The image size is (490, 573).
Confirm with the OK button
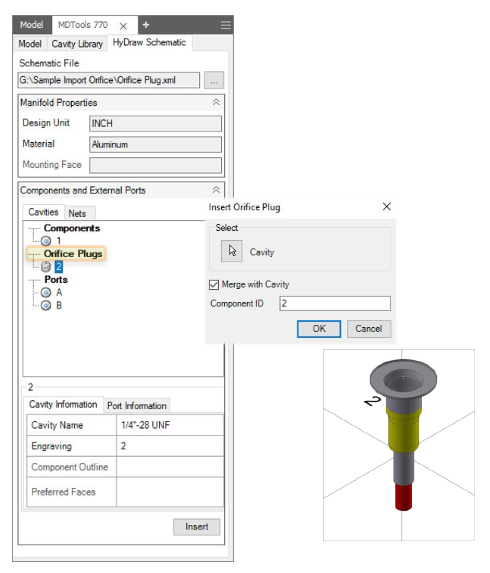pyautogui.click(x=319, y=329)
